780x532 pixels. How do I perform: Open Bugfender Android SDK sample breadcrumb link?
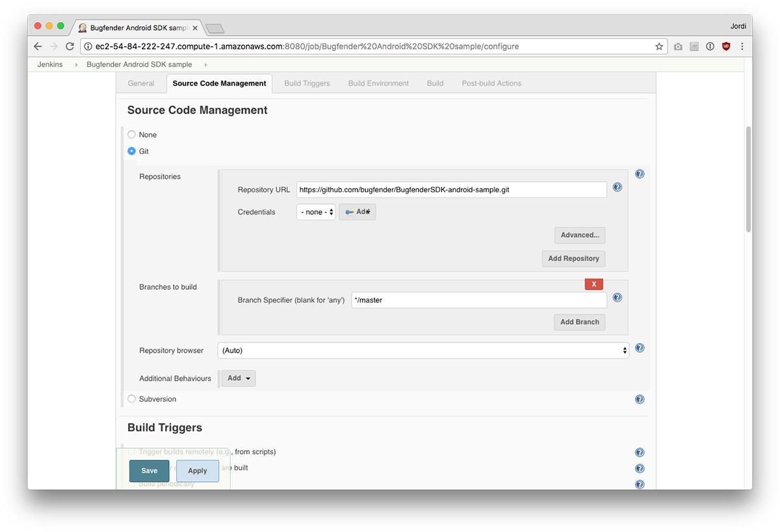(139, 65)
